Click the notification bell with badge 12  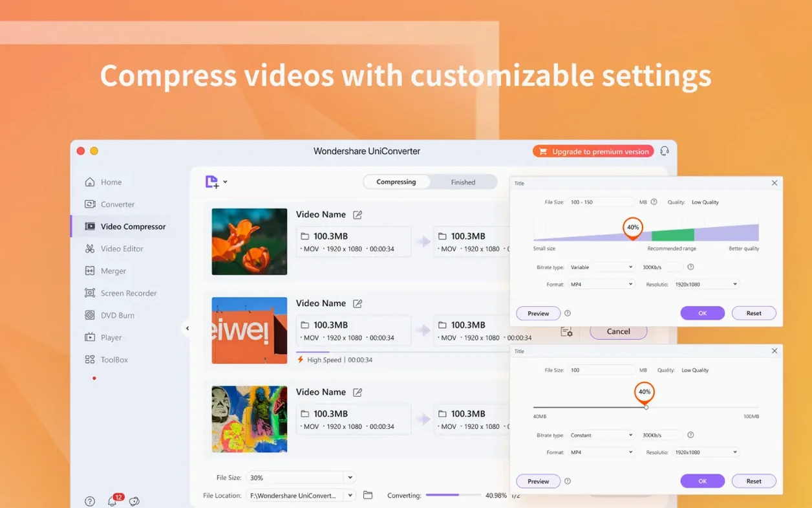click(x=112, y=500)
